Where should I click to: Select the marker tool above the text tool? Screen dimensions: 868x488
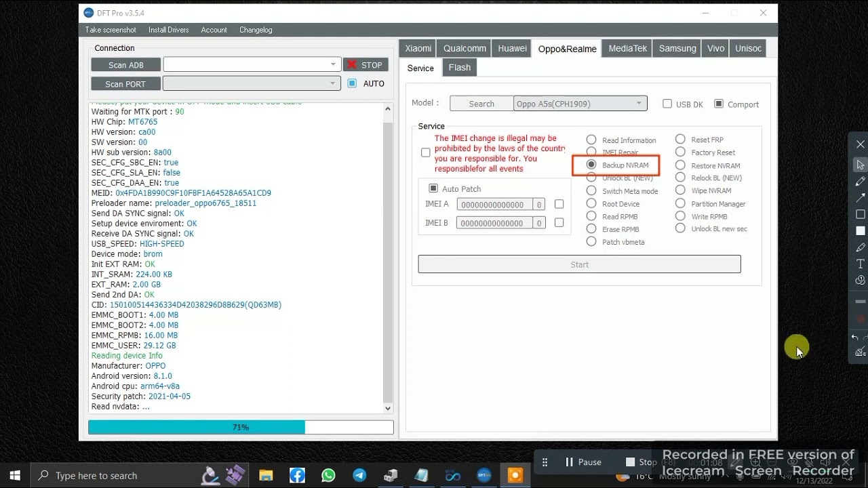[861, 247]
